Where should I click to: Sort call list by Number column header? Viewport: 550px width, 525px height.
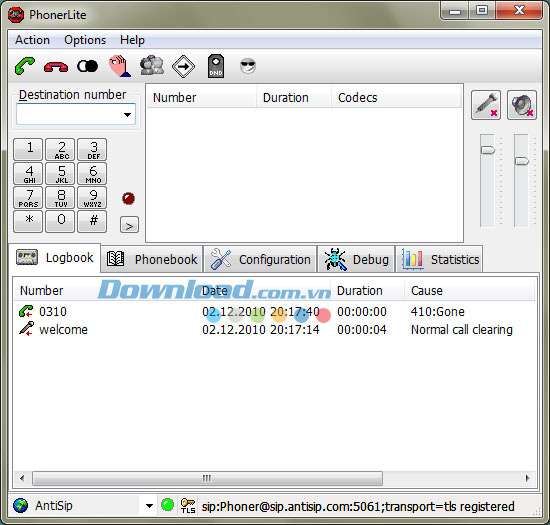201,97
